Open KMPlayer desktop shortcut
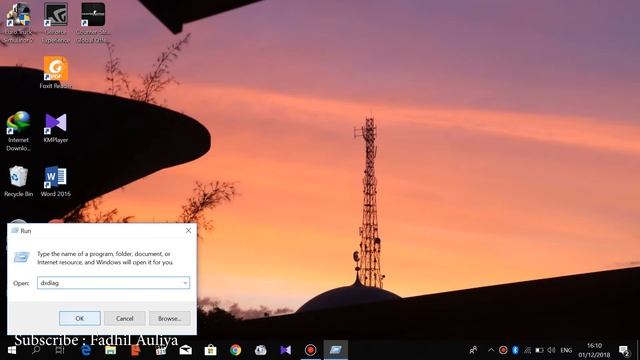Viewport: 640px width, 360px height. click(x=56, y=128)
